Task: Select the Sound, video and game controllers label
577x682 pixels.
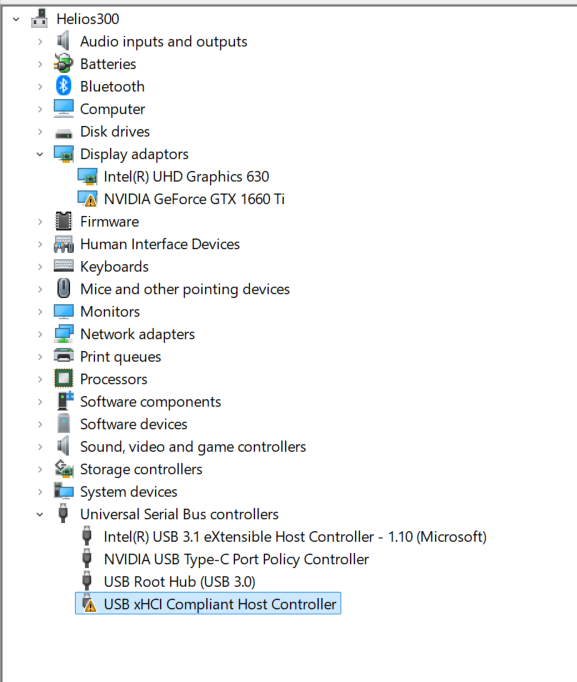Action: pyautogui.click(x=193, y=447)
